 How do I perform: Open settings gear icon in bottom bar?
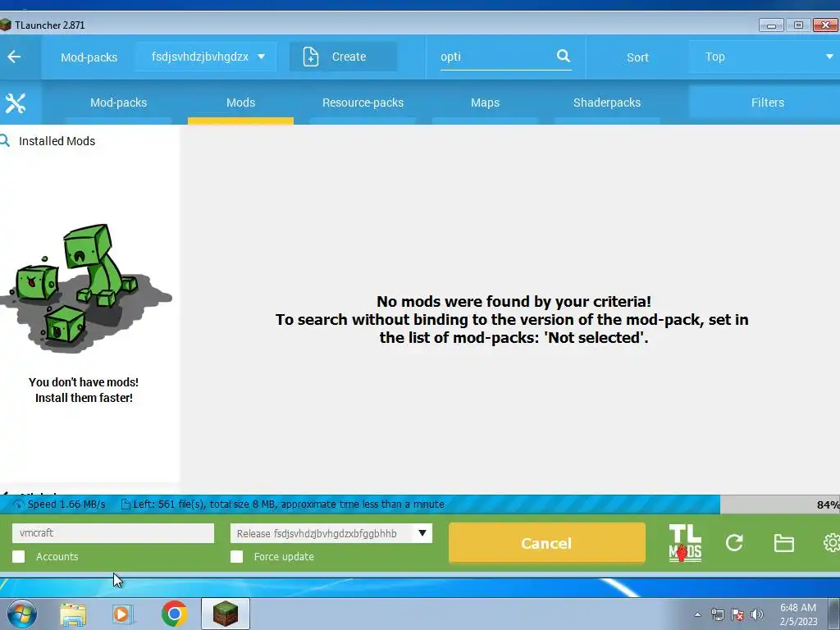pyautogui.click(x=832, y=543)
